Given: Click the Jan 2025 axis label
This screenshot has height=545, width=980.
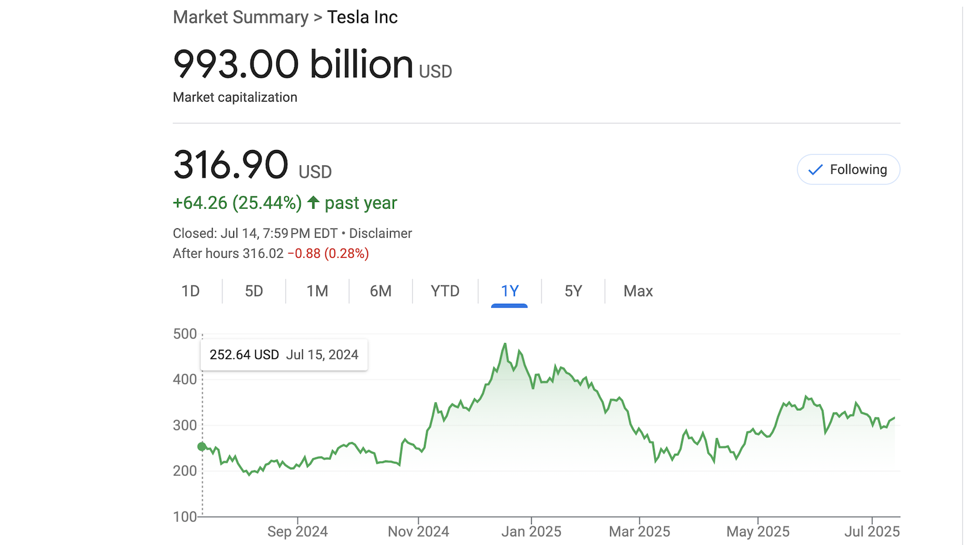Looking at the screenshot, I should [x=531, y=532].
